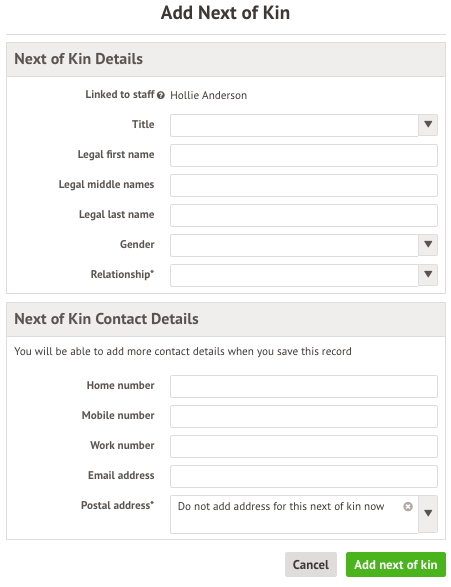This screenshot has height=587, width=451.
Task: Submit with Add next of kin button
Action: coord(396,565)
